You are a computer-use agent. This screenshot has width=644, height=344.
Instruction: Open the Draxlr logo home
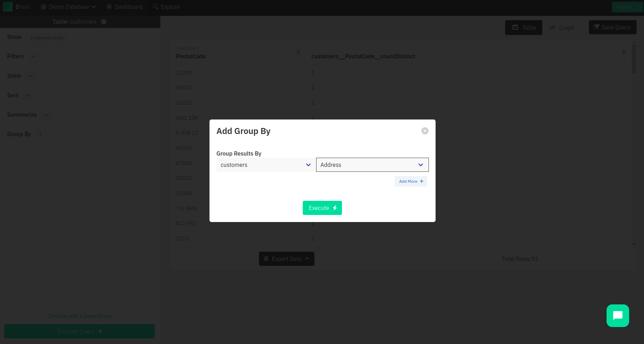point(17,7)
